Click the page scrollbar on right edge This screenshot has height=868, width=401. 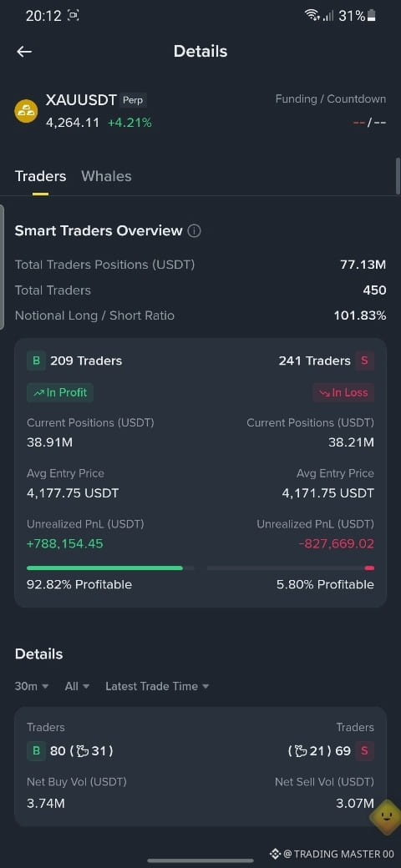pos(398,176)
